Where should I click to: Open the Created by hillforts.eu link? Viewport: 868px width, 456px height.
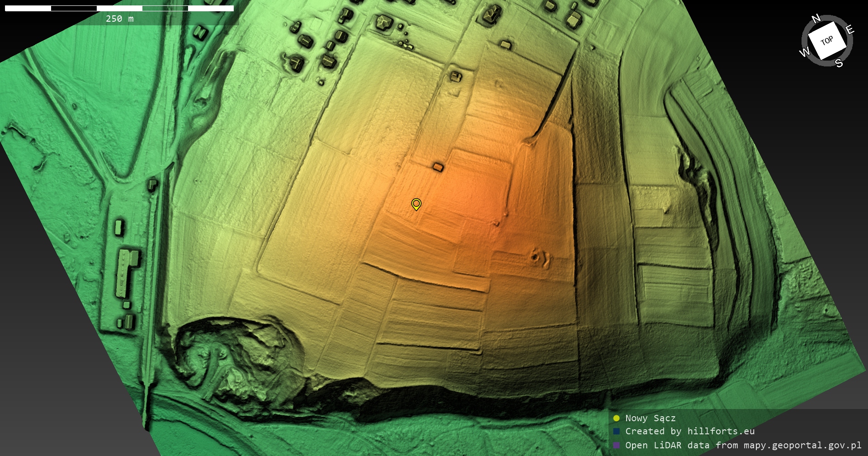tap(689, 432)
